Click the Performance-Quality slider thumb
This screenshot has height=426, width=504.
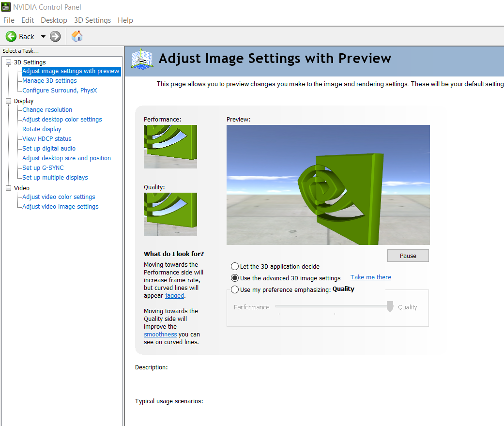click(390, 306)
